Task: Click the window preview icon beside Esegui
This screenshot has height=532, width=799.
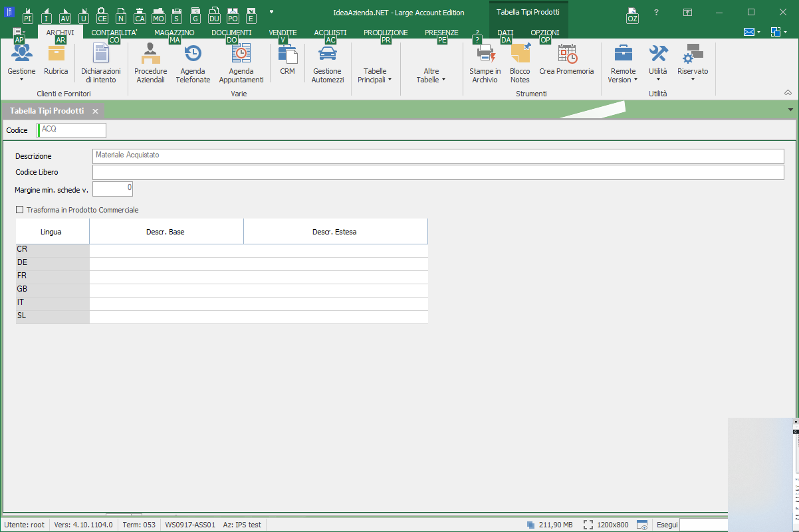Action: pos(642,525)
